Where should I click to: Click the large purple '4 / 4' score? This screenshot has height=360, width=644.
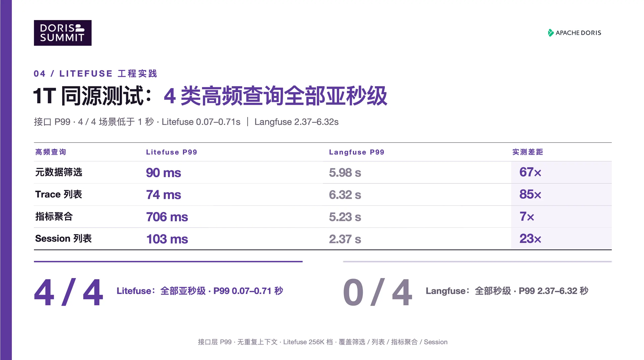point(68,292)
